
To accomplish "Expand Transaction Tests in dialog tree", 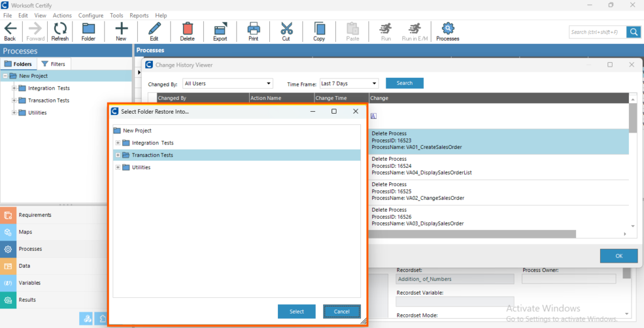I will (x=118, y=155).
